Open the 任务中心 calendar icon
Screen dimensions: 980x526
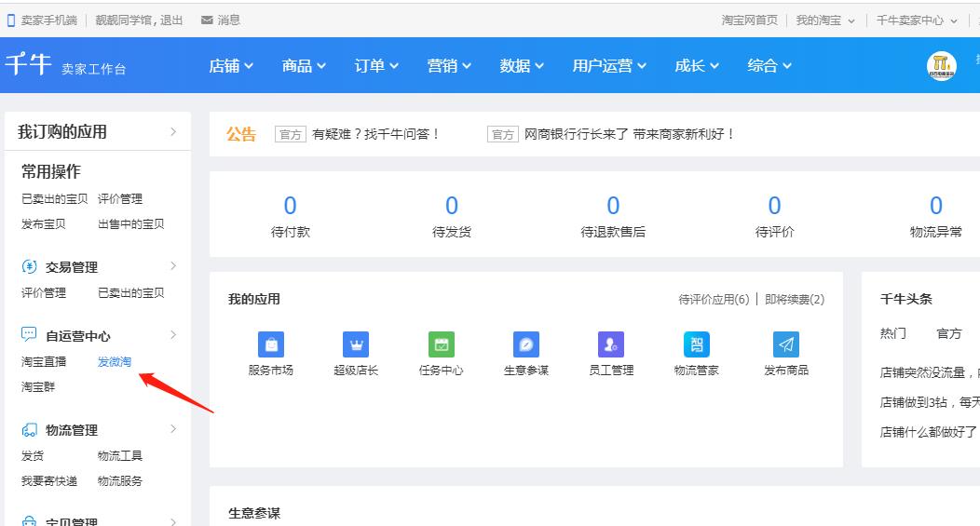pos(442,344)
